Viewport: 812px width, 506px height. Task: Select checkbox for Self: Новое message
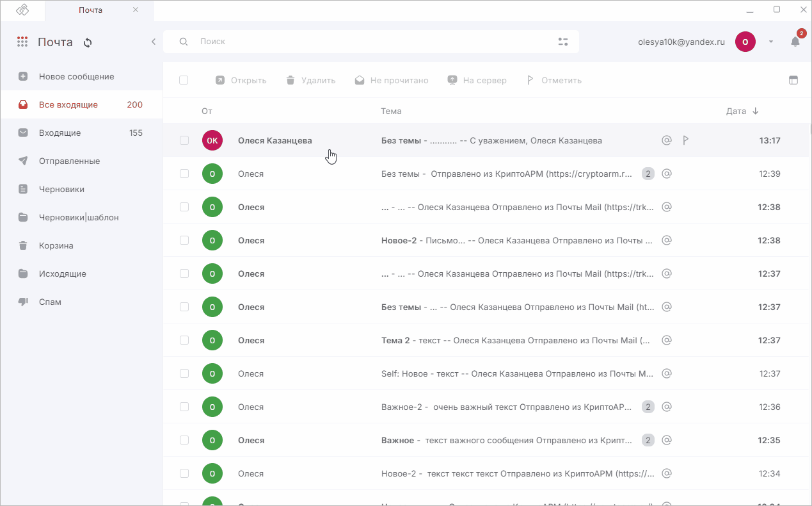pyautogui.click(x=184, y=373)
